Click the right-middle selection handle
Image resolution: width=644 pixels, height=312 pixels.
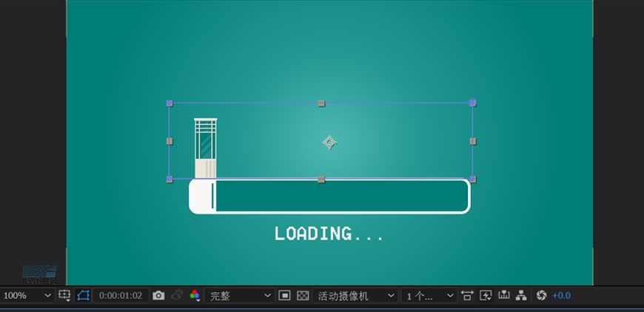(473, 141)
